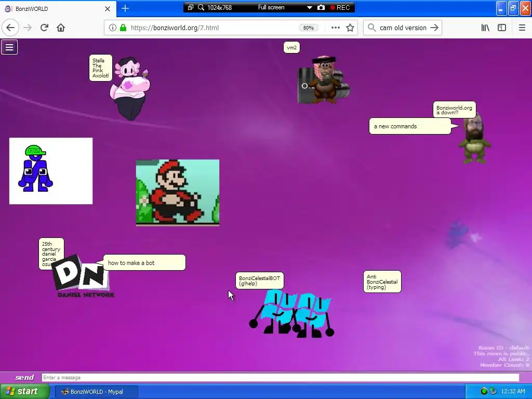
Task: Focus the 'cam old version' search box
Action: 403,28
